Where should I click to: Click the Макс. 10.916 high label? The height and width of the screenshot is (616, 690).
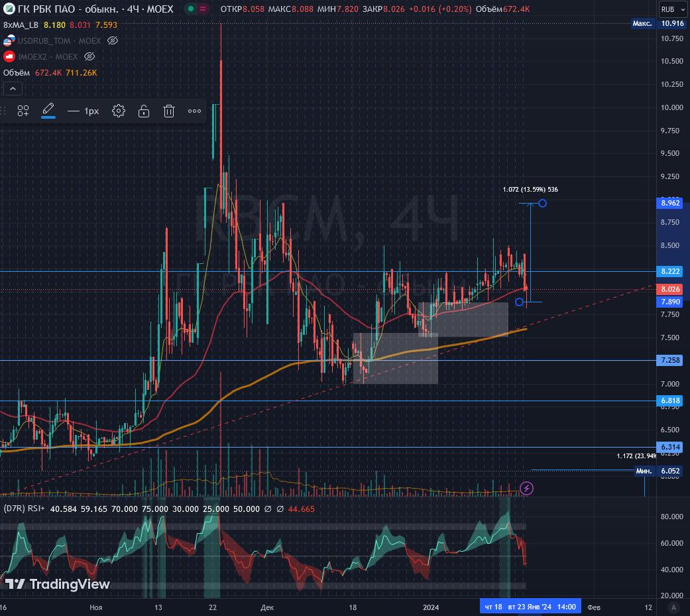point(658,23)
